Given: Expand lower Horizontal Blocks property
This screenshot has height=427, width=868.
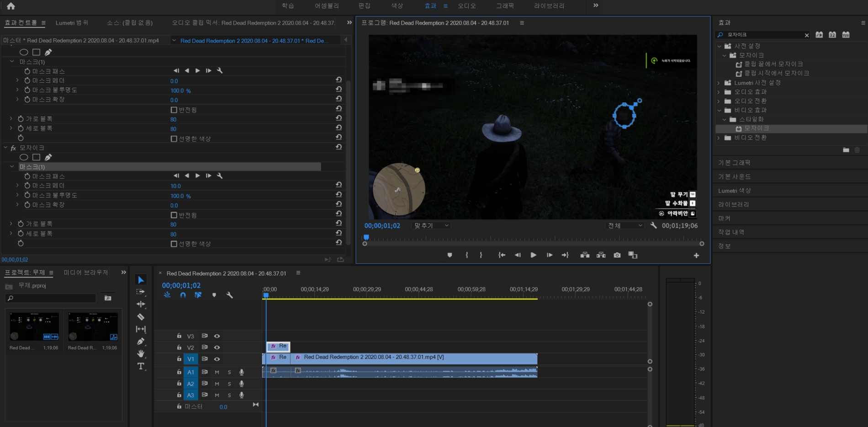Looking at the screenshot, I should click(x=11, y=224).
